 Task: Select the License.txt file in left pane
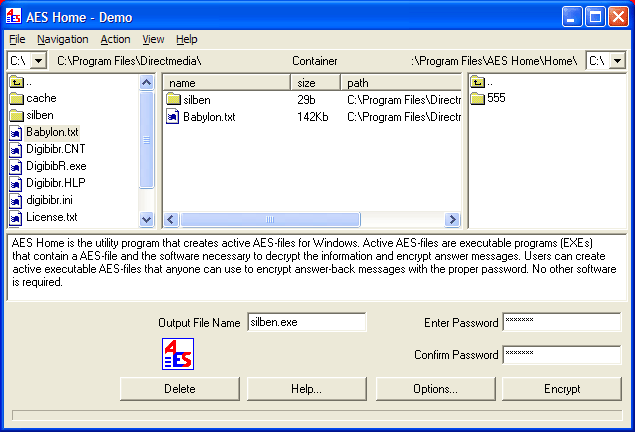51,217
